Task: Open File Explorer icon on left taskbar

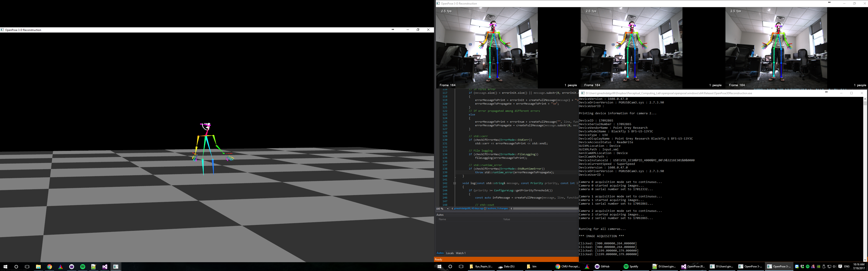Action: click(x=38, y=267)
